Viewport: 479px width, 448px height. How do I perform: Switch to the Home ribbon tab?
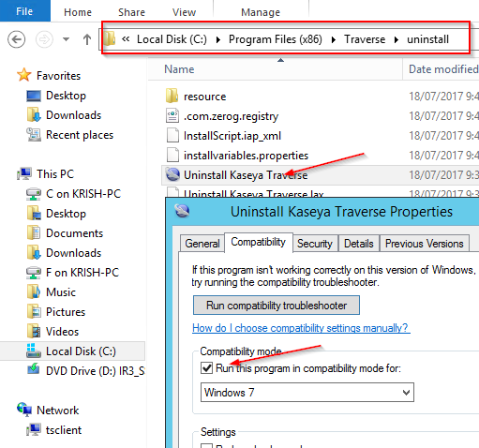(78, 12)
